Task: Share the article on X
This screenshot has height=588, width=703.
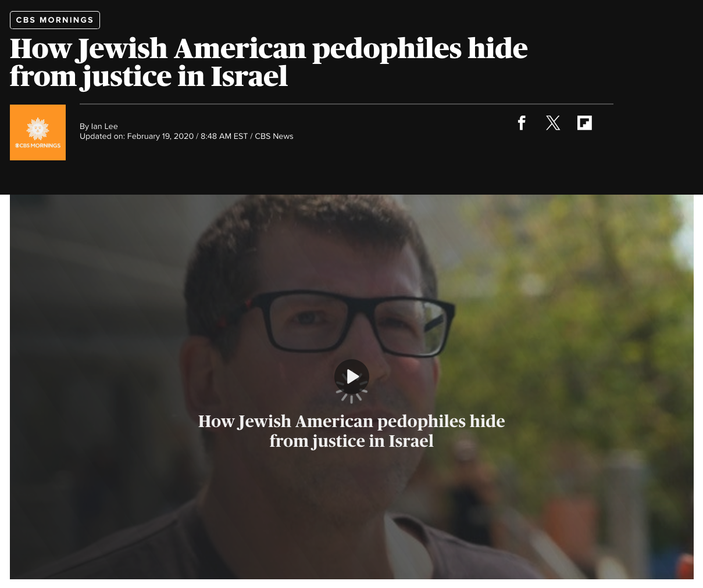Action: (553, 123)
